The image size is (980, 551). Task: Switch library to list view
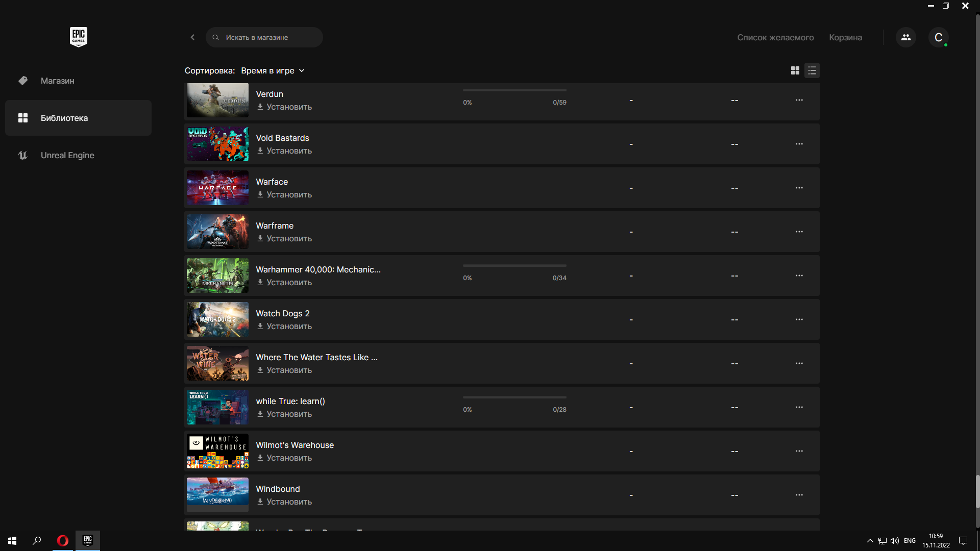pos(812,70)
